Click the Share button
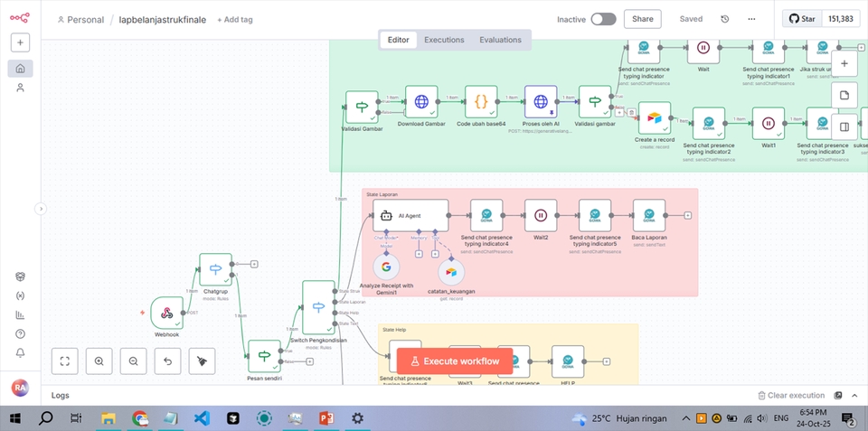Image resolution: width=868 pixels, height=431 pixels. coord(642,19)
